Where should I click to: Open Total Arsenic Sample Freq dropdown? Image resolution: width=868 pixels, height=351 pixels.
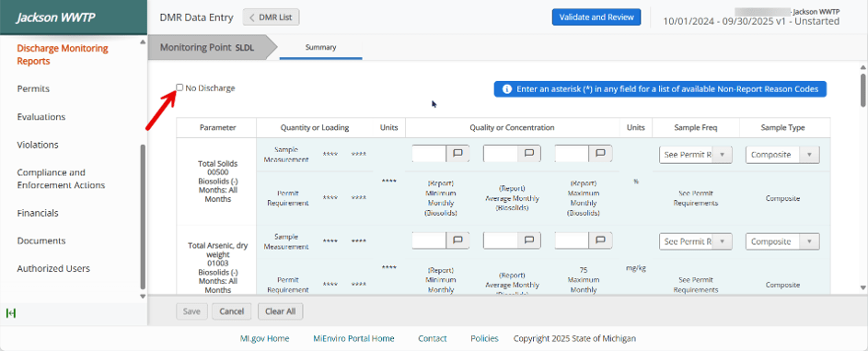point(696,242)
